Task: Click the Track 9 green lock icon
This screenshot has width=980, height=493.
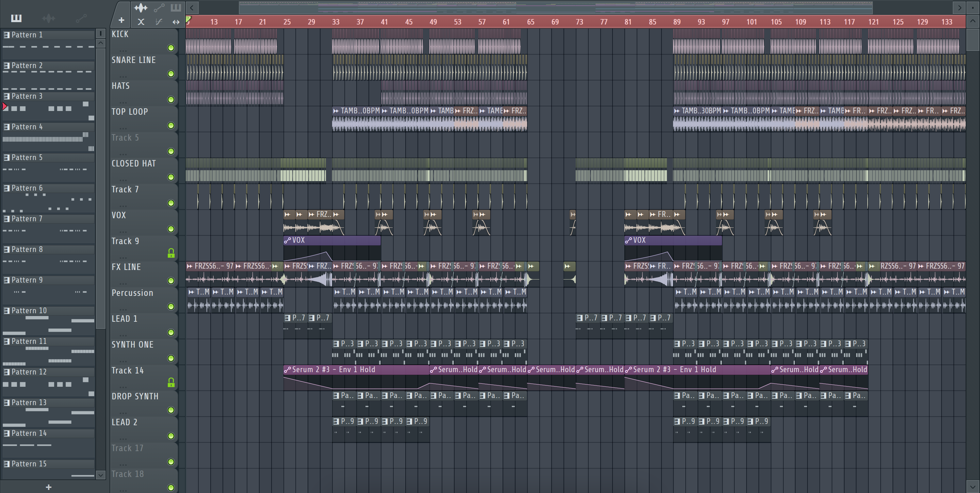Action: point(171,253)
